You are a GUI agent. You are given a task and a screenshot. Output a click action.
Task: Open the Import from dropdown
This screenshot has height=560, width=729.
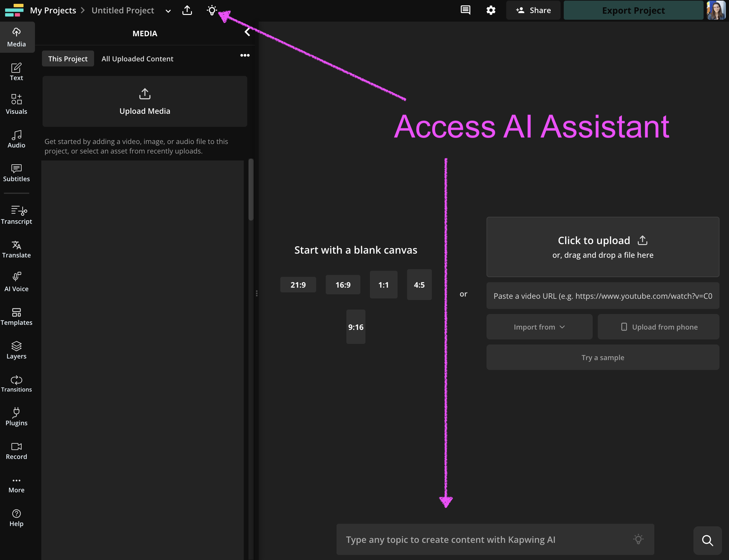[x=539, y=327]
